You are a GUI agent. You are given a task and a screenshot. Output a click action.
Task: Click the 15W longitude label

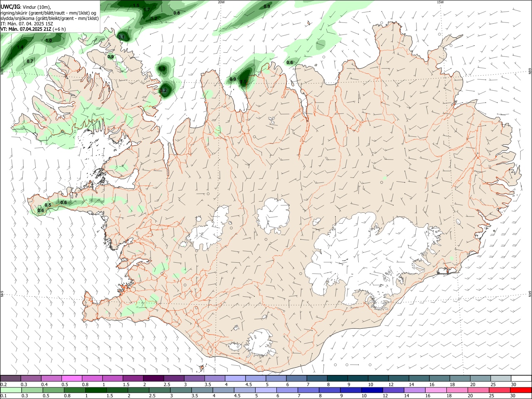pos(440,2)
